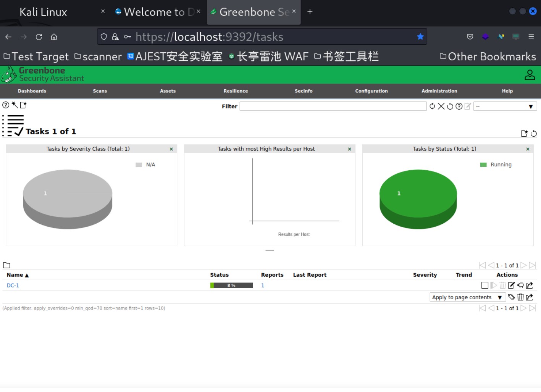The width and height of the screenshot is (541, 392).
Task: Add tag to page contents
Action: pyautogui.click(x=512, y=297)
